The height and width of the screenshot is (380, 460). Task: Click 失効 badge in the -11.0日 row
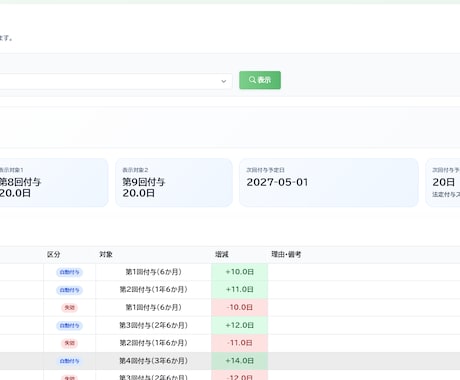click(x=69, y=343)
